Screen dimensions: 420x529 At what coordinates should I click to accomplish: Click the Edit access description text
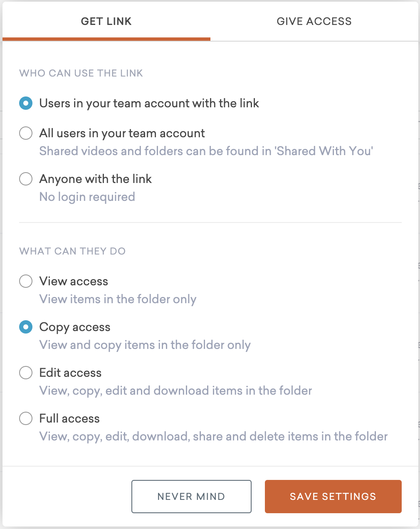pyautogui.click(x=175, y=391)
